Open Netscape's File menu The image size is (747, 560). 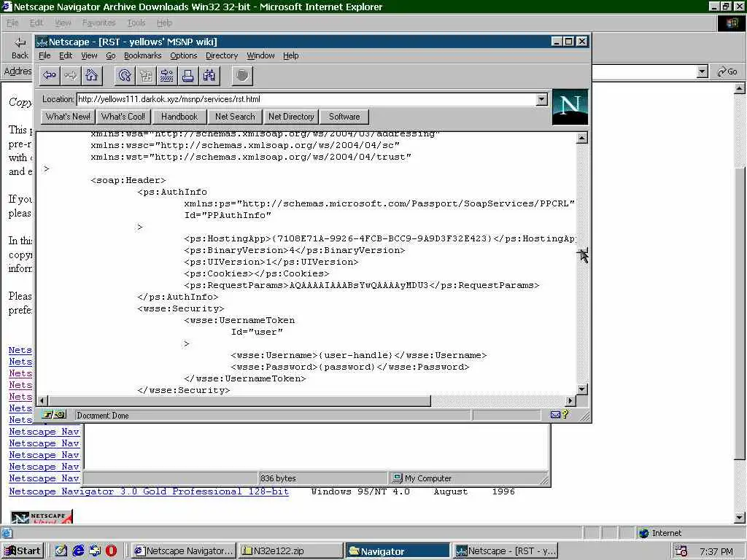(44, 55)
